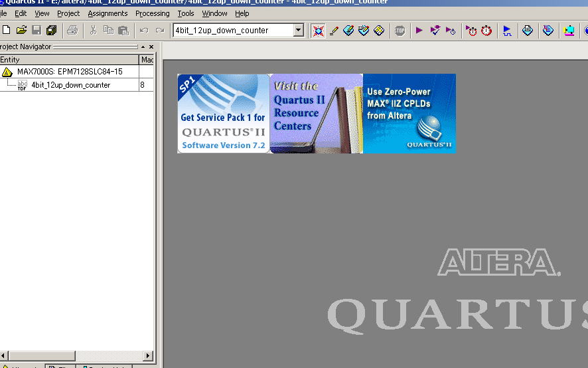
Task: Click the colorful SOPC Builder icon
Action: point(569,31)
